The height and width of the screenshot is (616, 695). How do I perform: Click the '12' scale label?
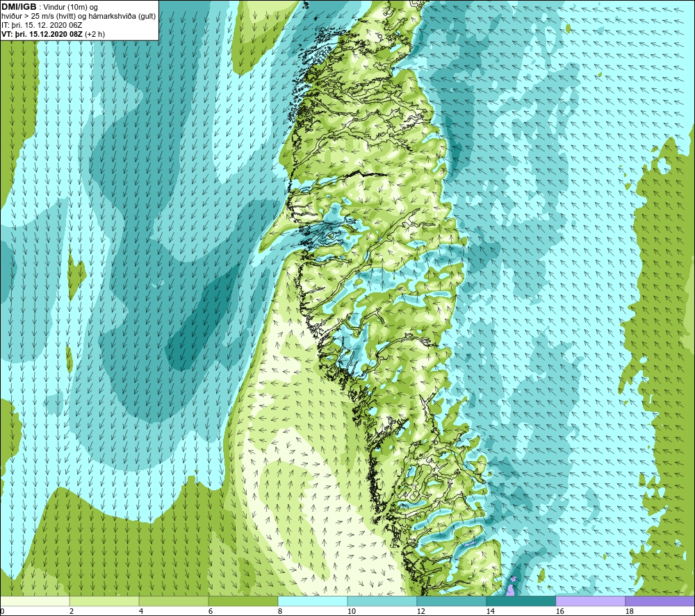pos(420,611)
